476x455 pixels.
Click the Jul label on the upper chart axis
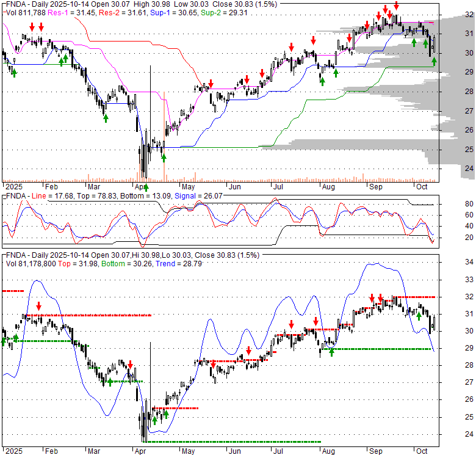coord(278,186)
